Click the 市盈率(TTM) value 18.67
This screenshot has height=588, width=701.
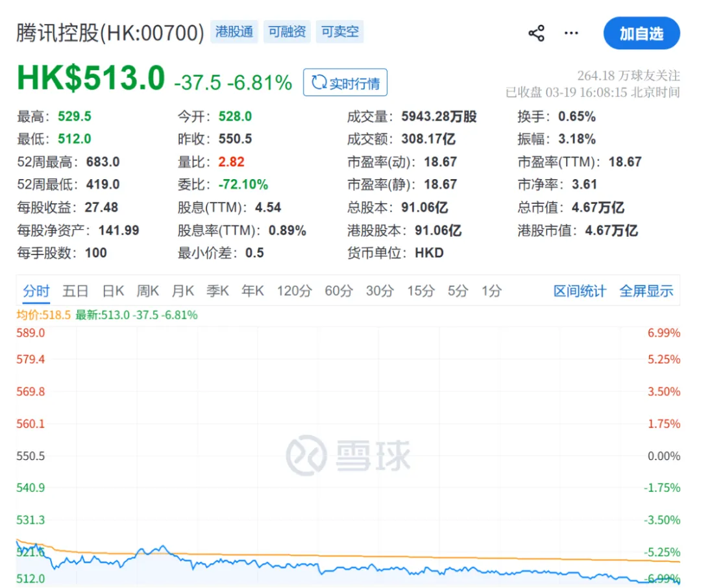click(x=625, y=162)
